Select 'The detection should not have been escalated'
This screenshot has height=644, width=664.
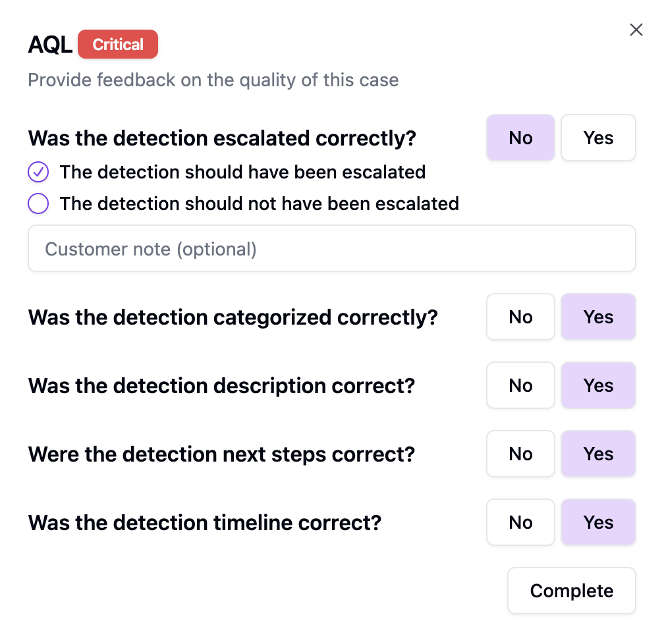[x=259, y=203]
